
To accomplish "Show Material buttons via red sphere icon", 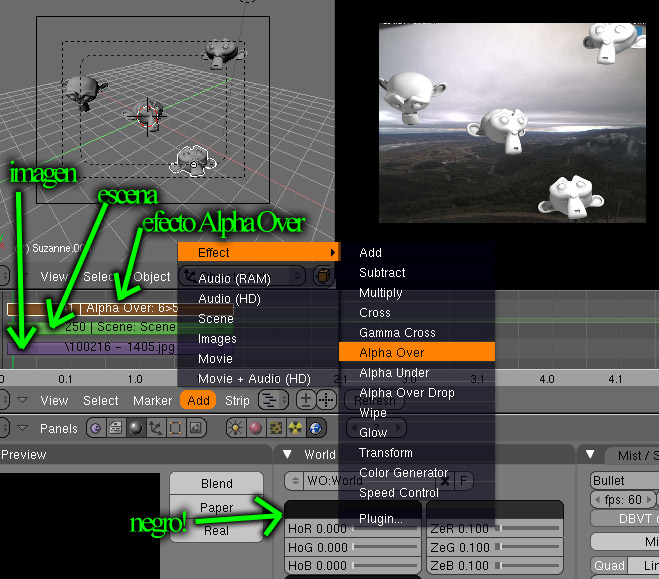I will tap(255, 428).
